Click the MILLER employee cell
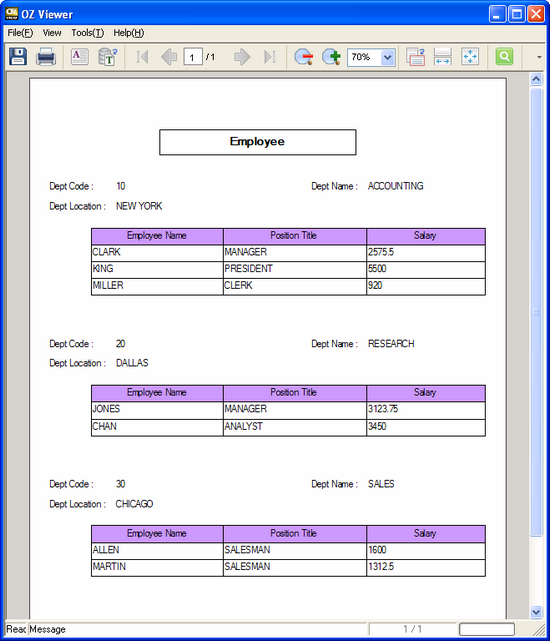Viewport: 550px width, 641px height. (157, 286)
